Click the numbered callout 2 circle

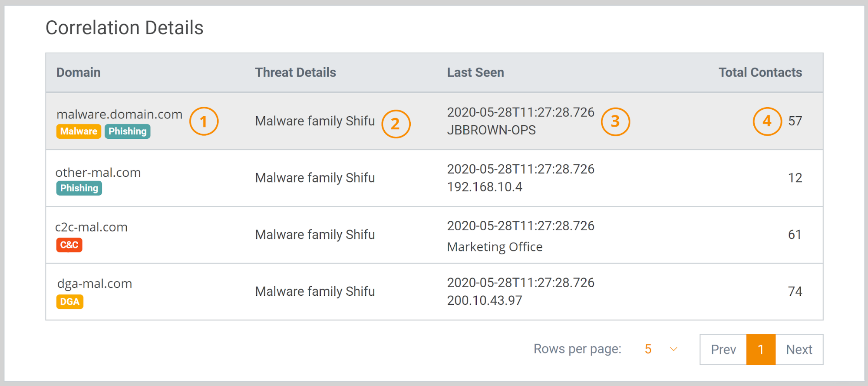pyautogui.click(x=396, y=124)
